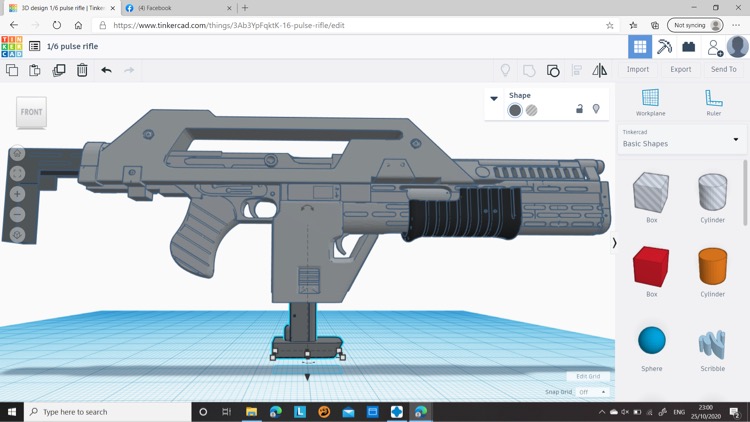The width and height of the screenshot is (750, 422).
Task: Click the browser back arrow
Action: (14, 25)
